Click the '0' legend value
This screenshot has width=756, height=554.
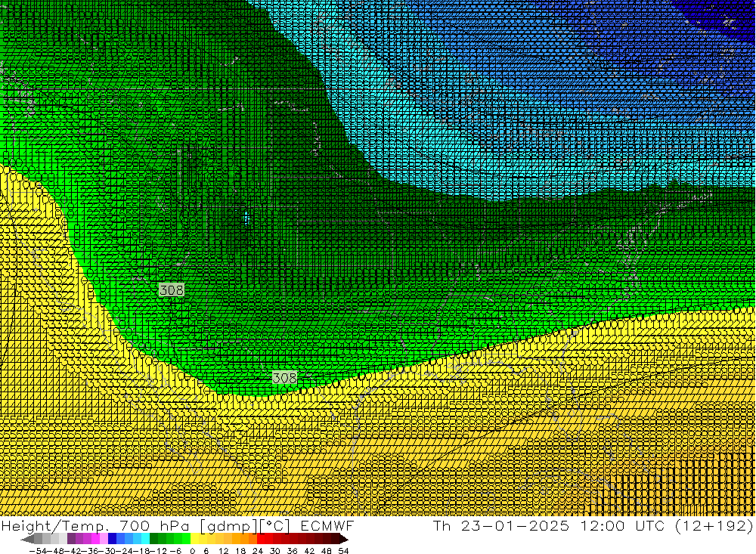pos(192,550)
